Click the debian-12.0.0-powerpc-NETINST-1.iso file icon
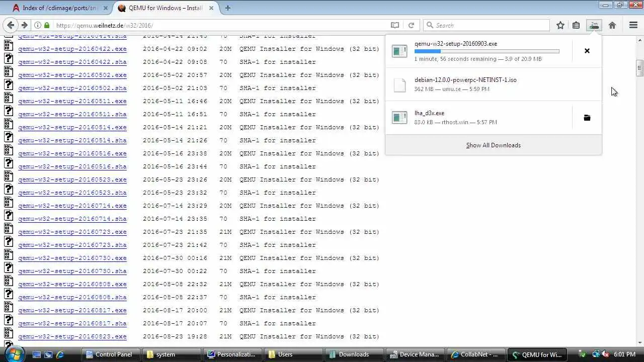 (399, 84)
